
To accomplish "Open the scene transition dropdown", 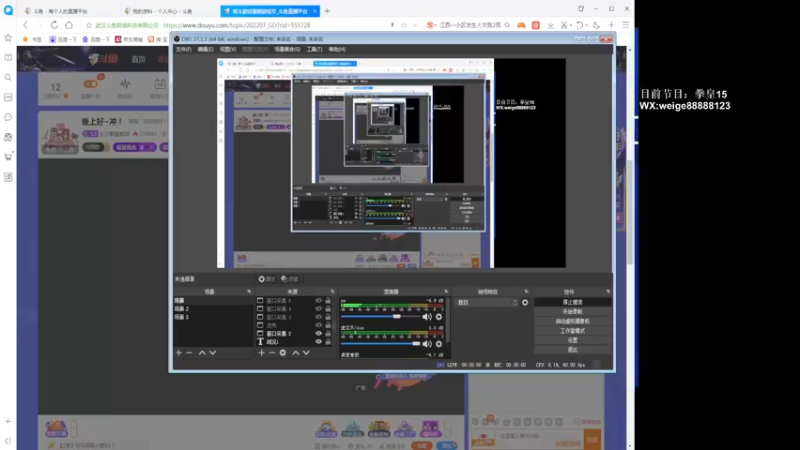I will coord(486,303).
